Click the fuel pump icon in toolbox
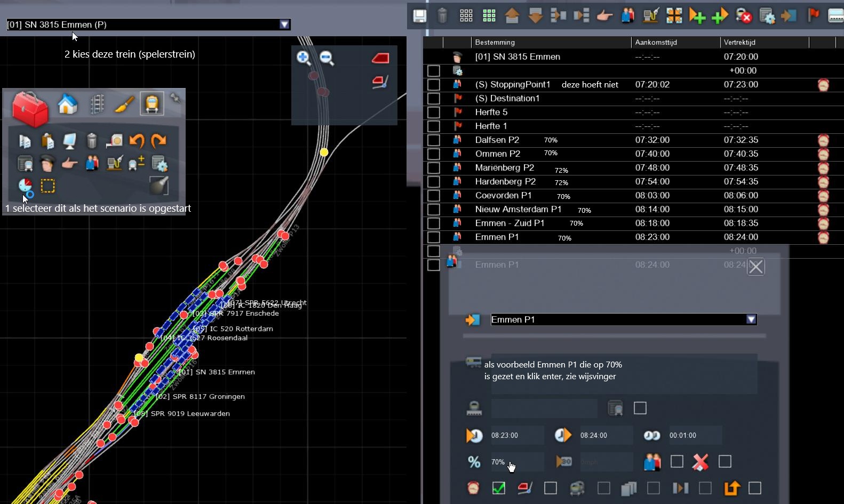Viewport: 844px width, 504px height. [x=114, y=163]
